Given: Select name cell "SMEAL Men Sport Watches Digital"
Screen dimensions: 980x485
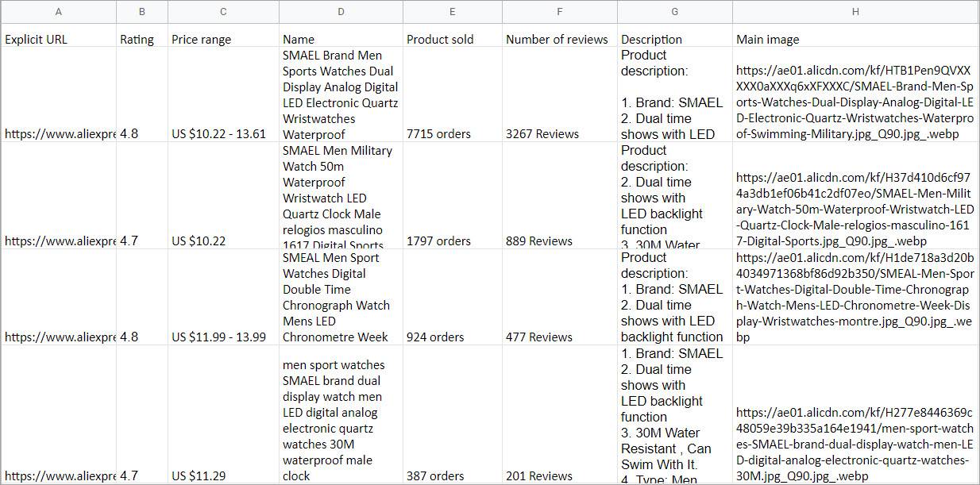Looking at the screenshot, I should point(341,298).
